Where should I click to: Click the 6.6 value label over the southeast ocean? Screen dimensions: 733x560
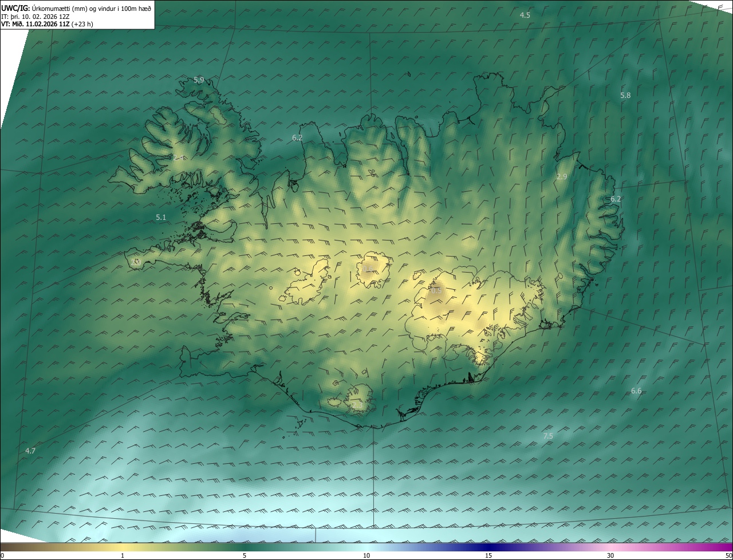[x=636, y=391]
